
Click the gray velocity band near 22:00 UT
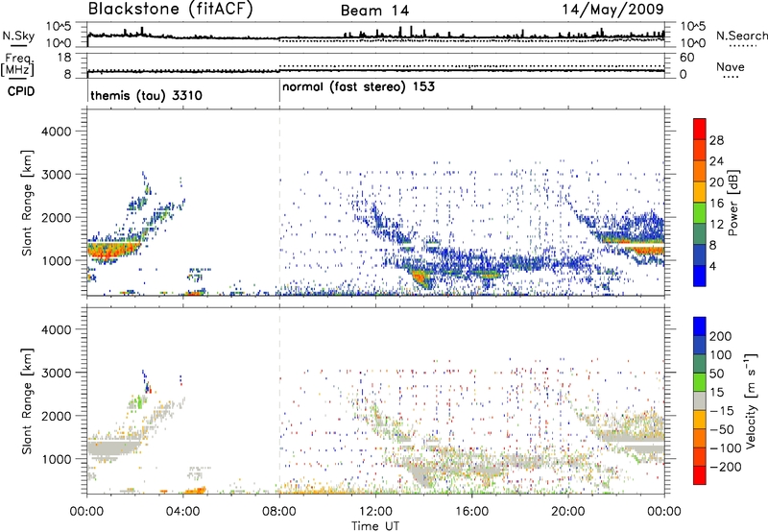click(x=630, y=437)
